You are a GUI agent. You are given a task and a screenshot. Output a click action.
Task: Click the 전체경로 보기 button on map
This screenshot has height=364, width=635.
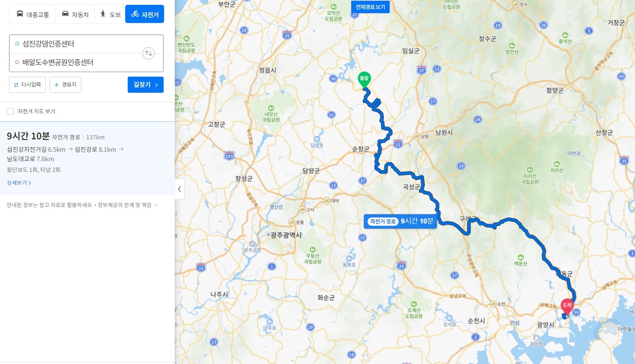point(370,7)
